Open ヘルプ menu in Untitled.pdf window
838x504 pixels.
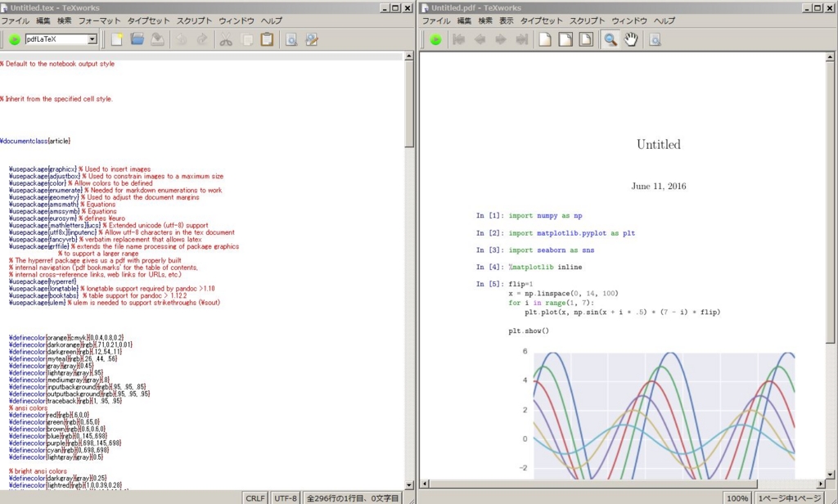click(x=665, y=20)
